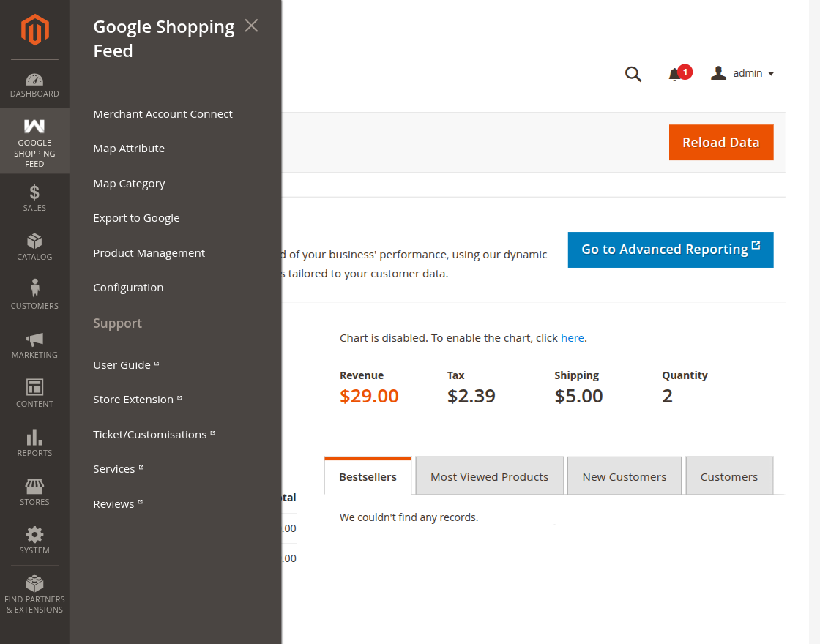The width and height of the screenshot is (820, 644).
Task: Click the 'We couldn't find any records' message
Action: [409, 517]
